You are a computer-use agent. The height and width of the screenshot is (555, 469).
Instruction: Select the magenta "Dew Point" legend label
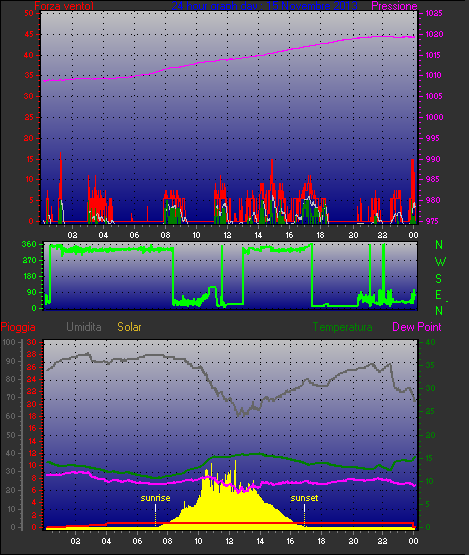[417, 327]
